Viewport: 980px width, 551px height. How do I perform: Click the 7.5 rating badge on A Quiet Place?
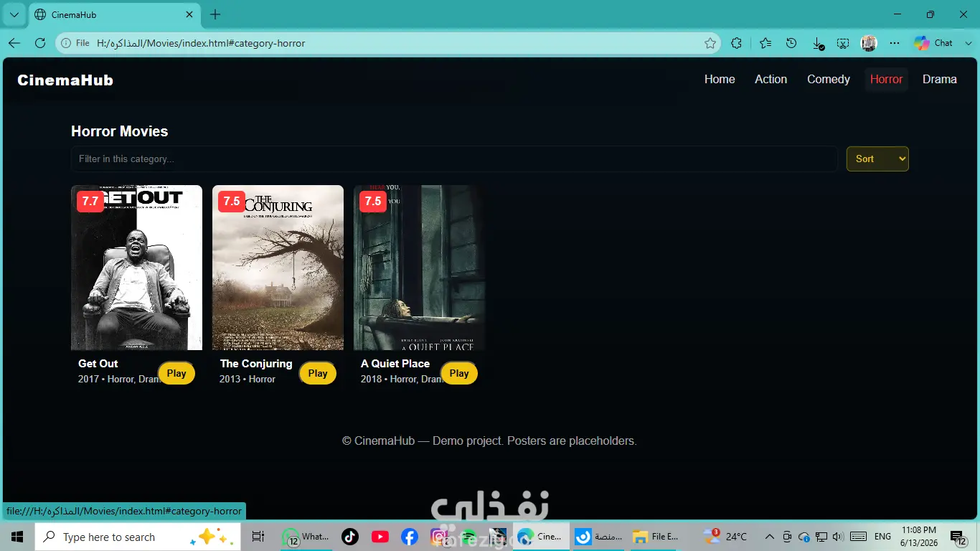coord(373,202)
